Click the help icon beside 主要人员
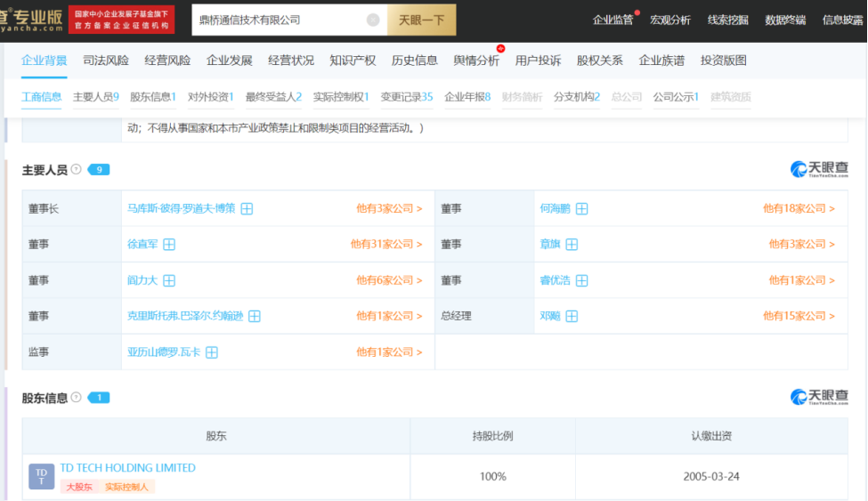This screenshot has height=501, width=868. (x=77, y=169)
